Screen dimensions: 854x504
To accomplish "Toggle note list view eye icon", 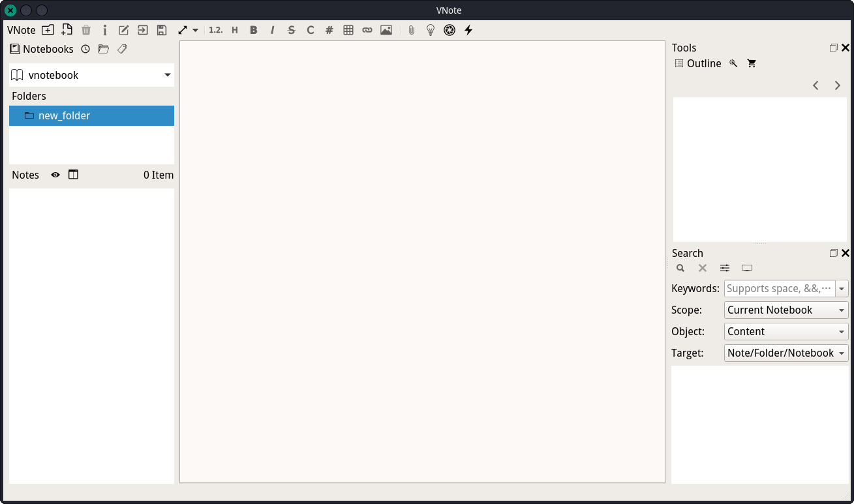I will 55,175.
